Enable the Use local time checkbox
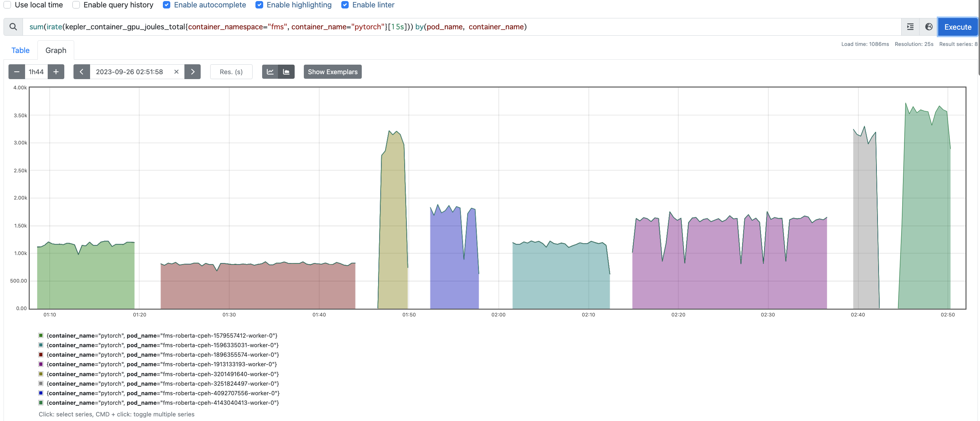The width and height of the screenshot is (980, 421). [x=7, y=5]
